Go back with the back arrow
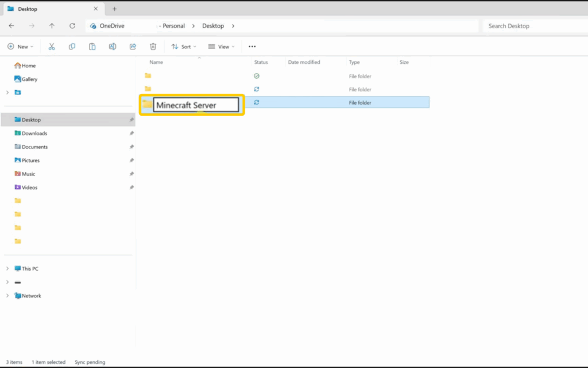588x368 pixels. [11, 26]
